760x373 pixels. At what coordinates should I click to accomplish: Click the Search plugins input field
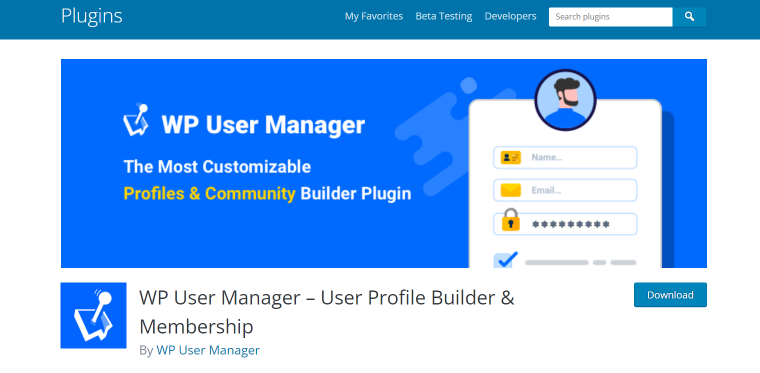[x=611, y=17]
